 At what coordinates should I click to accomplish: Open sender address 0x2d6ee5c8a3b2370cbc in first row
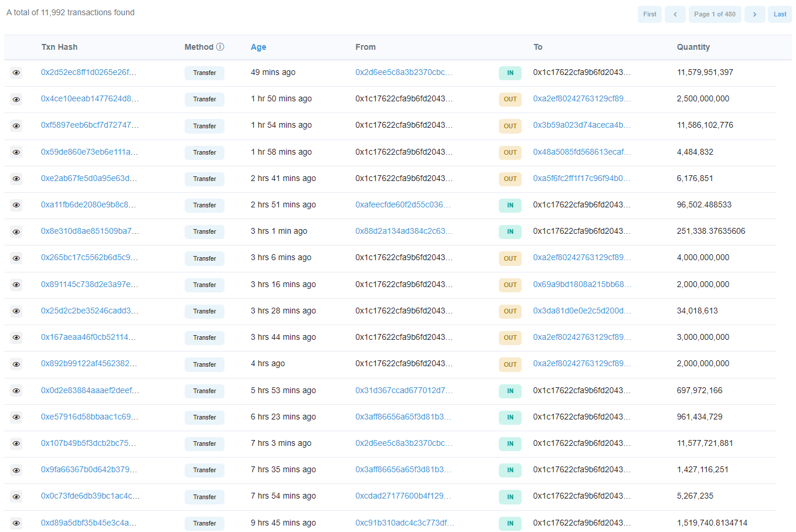pyautogui.click(x=404, y=72)
